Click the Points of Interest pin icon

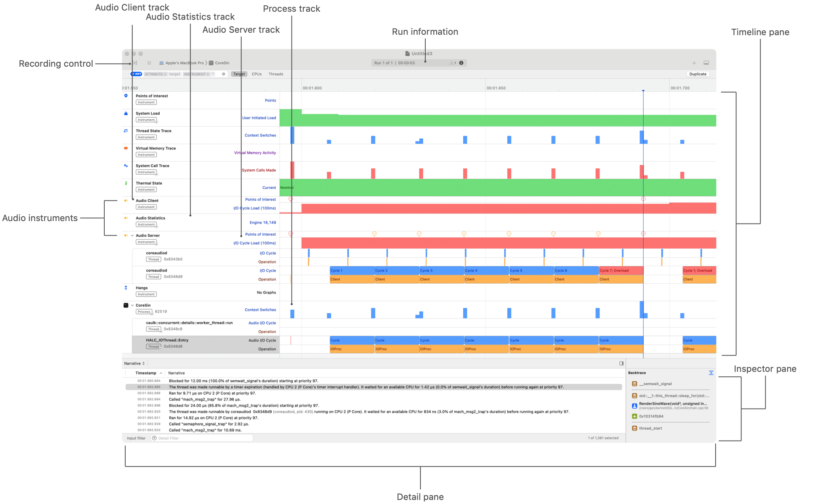tap(126, 96)
